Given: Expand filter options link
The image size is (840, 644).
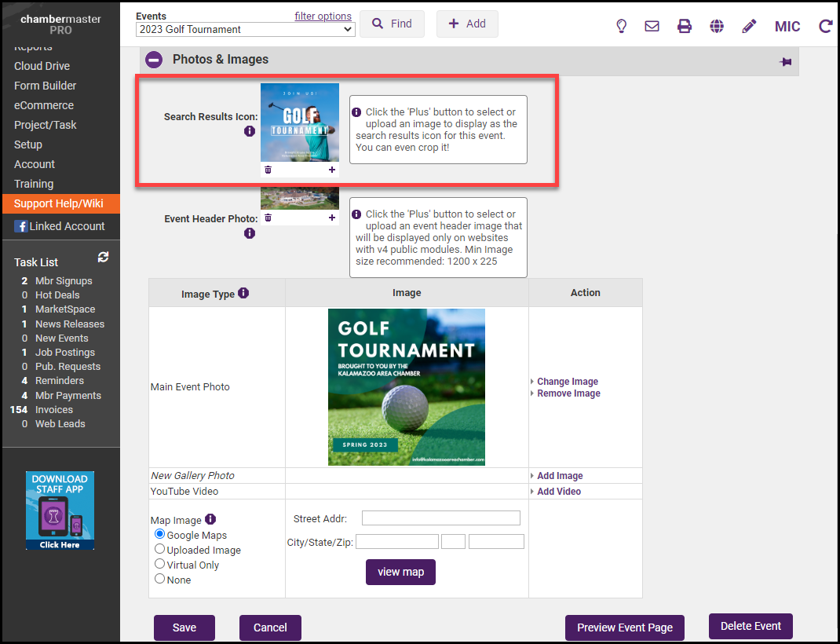Looking at the screenshot, I should [323, 16].
